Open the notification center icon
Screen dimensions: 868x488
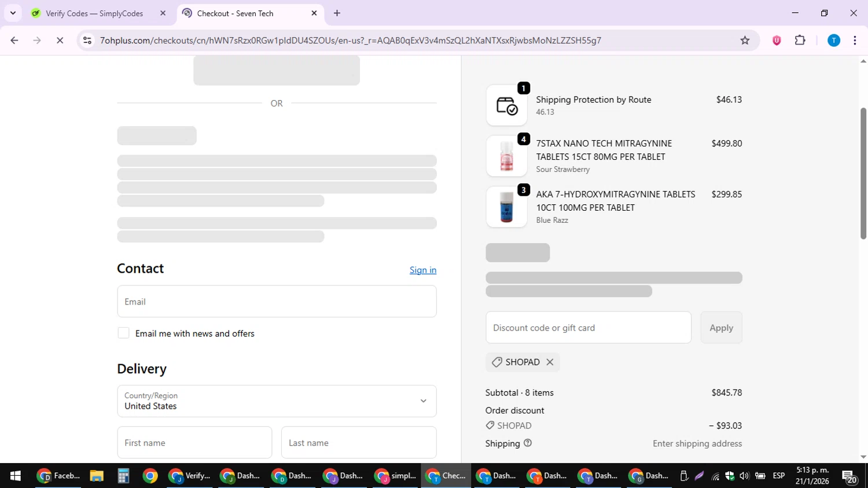click(849, 476)
